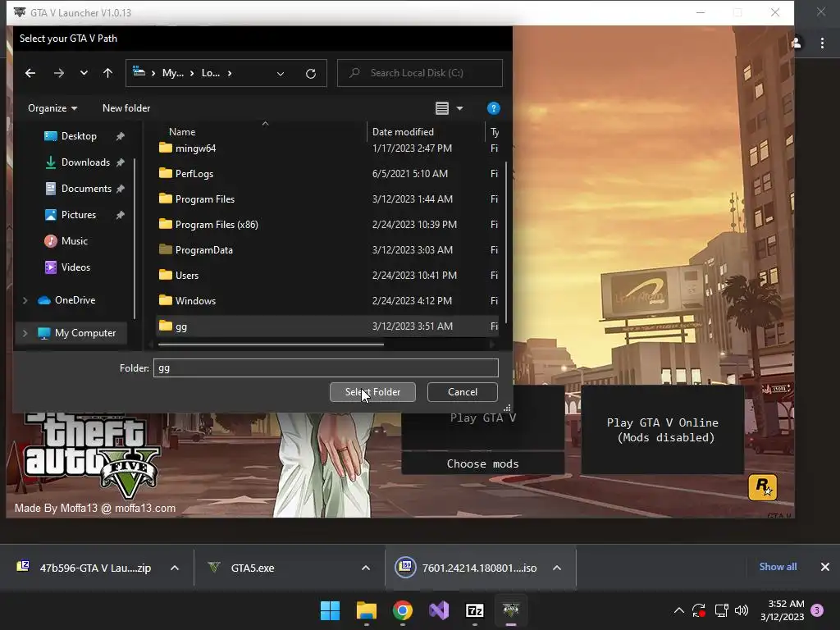Screen dimensions: 840x630
Task: Sort by Date modified column
Action: click(403, 132)
